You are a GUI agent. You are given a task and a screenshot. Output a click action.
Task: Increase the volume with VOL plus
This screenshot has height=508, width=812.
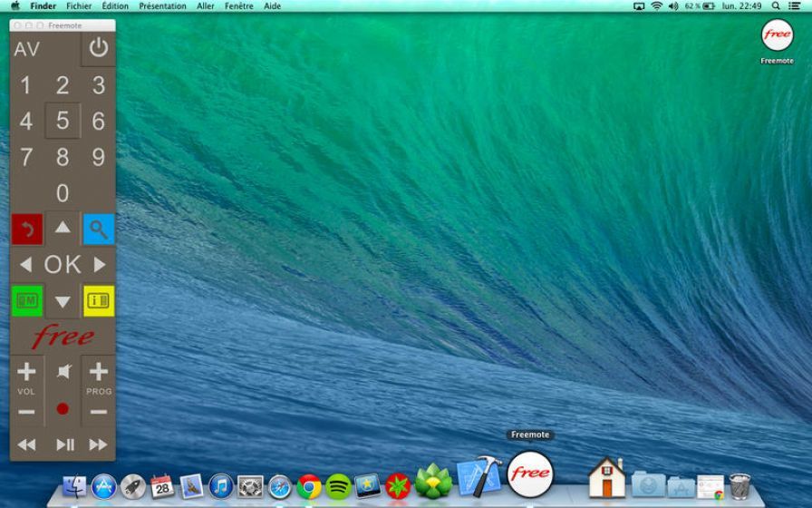(26, 371)
